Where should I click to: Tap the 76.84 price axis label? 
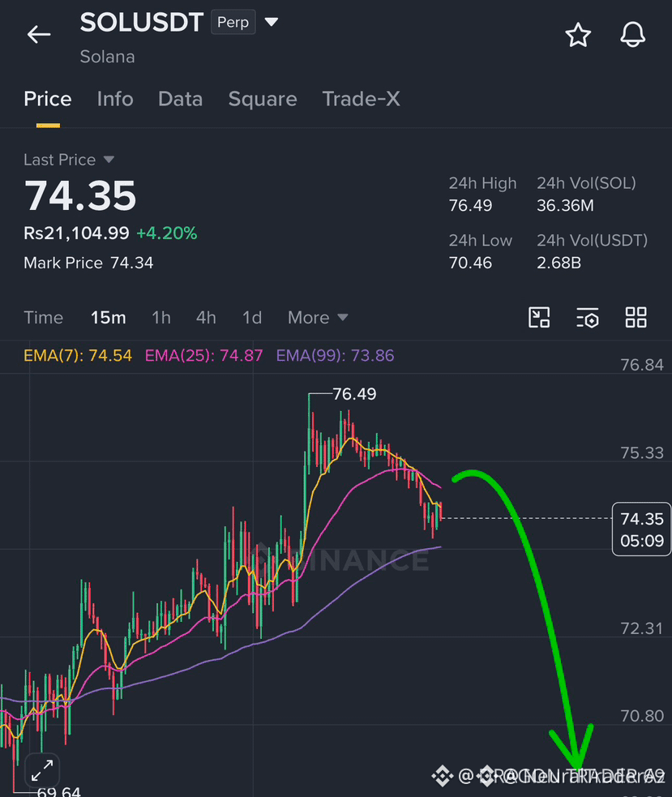click(x=642, y=365)
